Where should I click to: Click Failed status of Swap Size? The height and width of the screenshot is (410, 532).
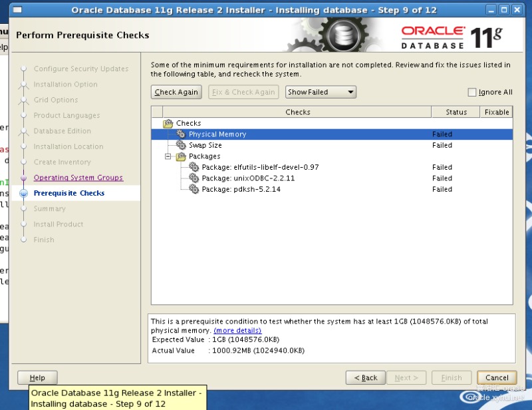tap(442, 145)
